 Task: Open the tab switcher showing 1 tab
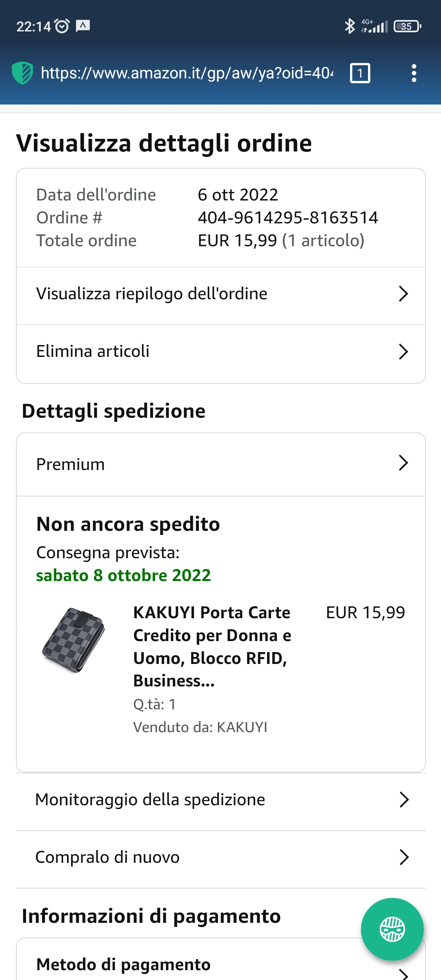coord(360,73)
